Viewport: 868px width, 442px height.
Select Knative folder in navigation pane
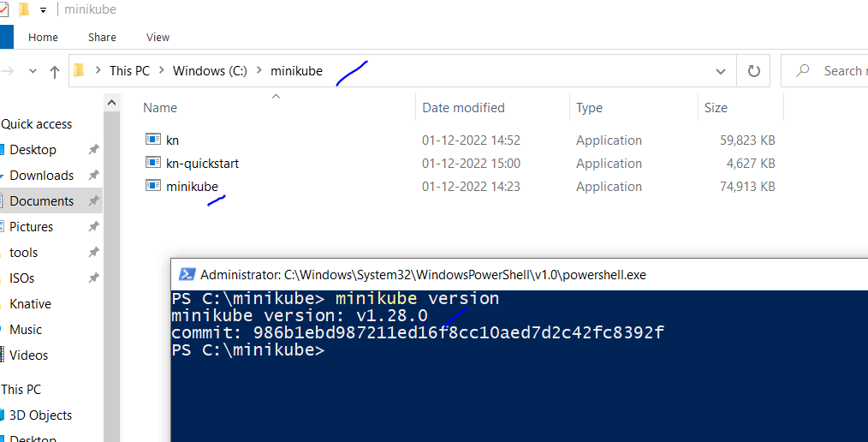pos(30,304)
